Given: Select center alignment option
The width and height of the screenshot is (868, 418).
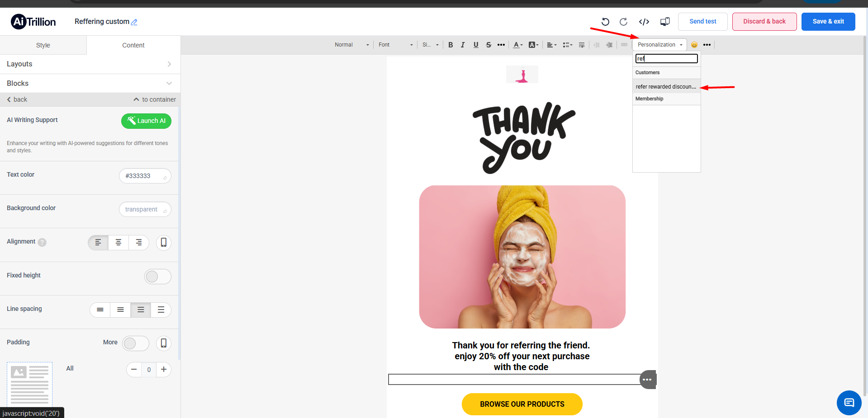Looking at the screenshot, I should [x=119, y=243].
